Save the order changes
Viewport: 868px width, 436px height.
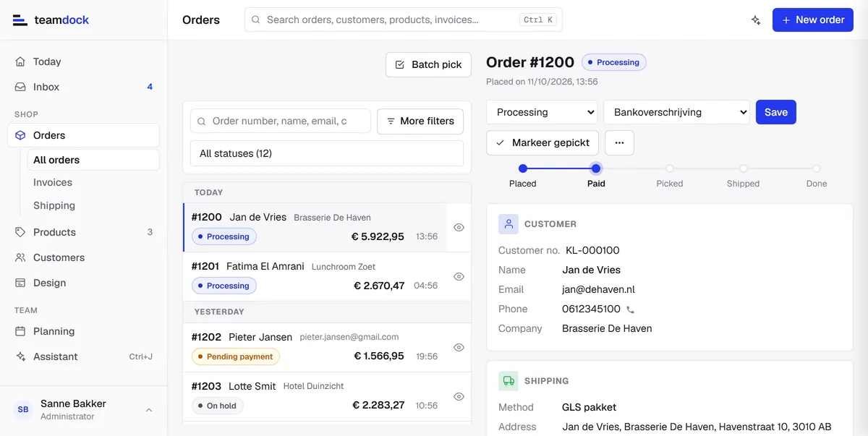[x=776, y=112]
